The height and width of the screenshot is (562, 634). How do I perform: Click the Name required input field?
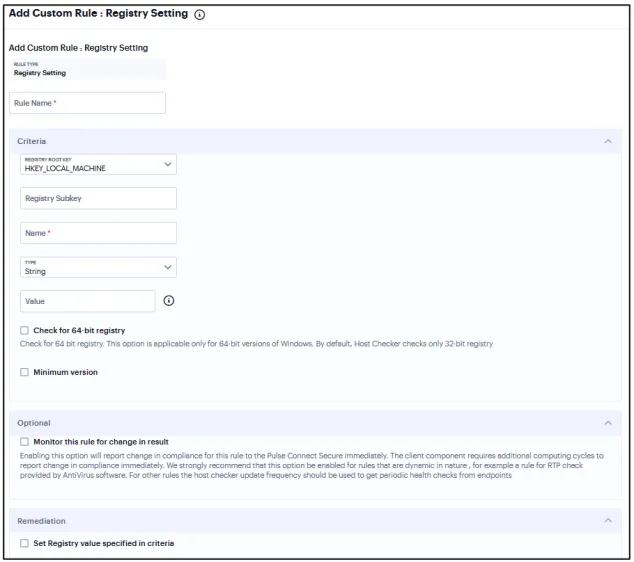tap(98, 233)
